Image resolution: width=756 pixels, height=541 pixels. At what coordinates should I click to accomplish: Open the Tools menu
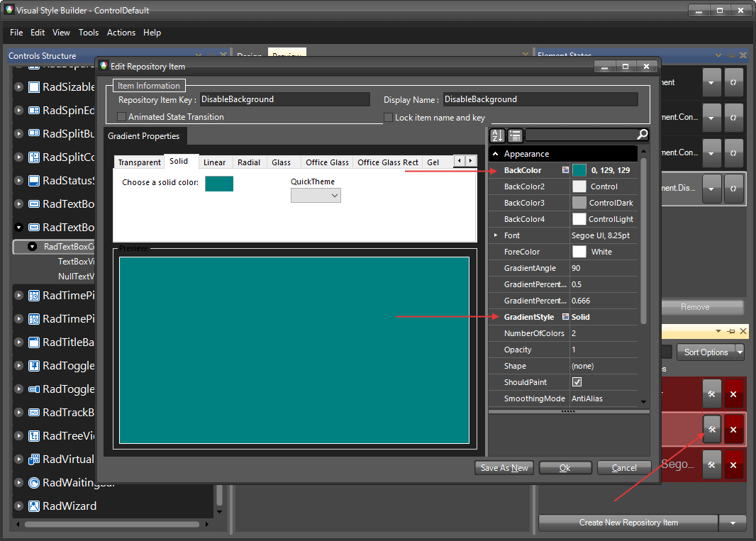coord(89,33)
